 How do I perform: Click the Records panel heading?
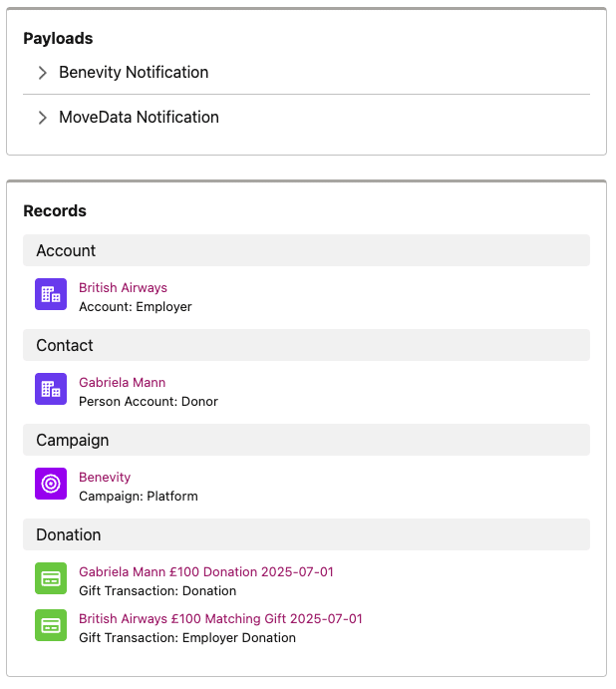pyautogui.click(x=55, y=211)
